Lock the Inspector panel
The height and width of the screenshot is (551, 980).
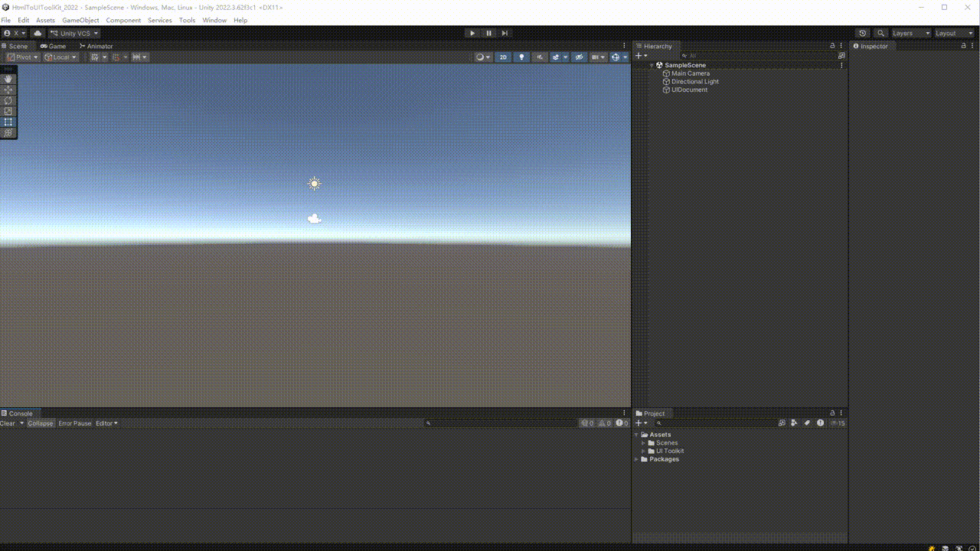[964, 46]
